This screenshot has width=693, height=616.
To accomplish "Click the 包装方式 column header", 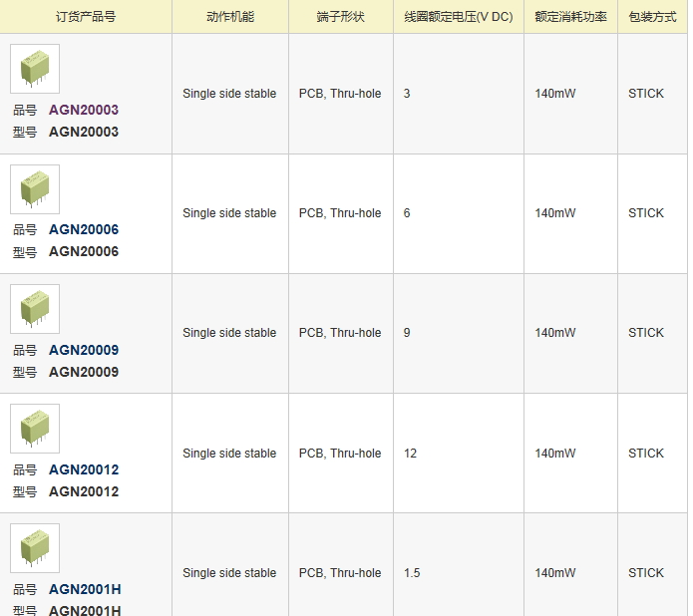I will (652, 17).
